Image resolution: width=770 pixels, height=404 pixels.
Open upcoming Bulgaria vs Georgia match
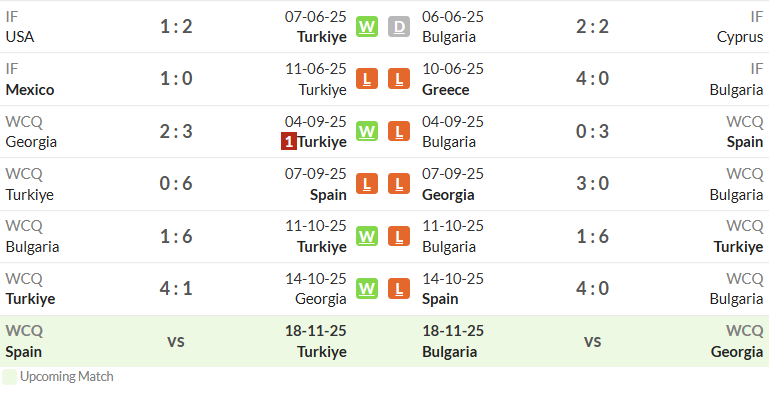[592, 341]
